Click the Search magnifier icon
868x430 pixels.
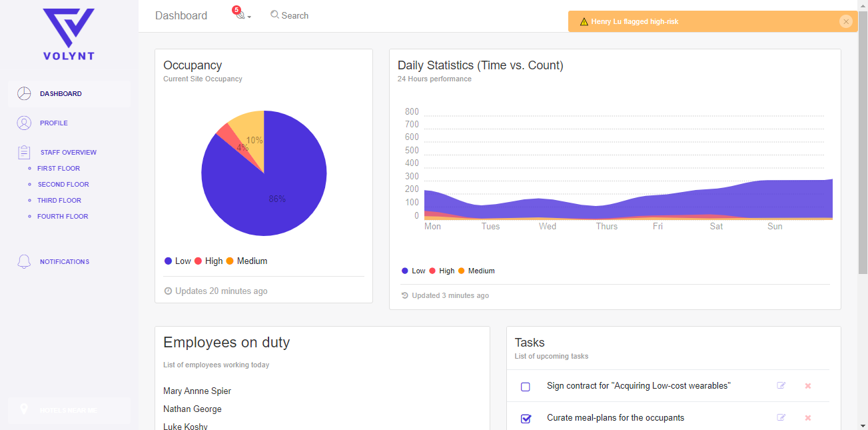(x=274, y=15)
